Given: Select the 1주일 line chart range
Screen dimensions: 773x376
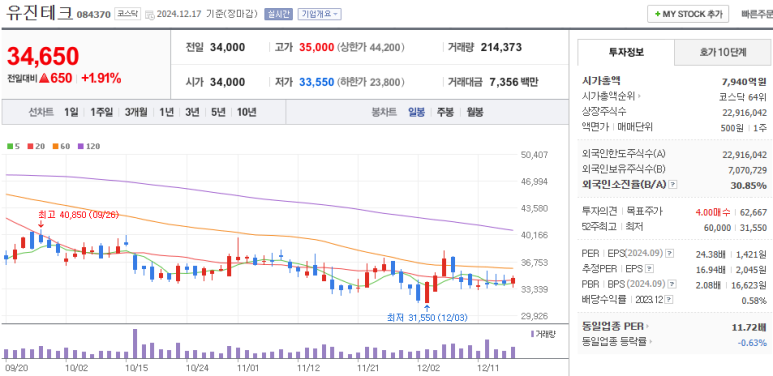Looking at the screenshot, I should [102, 112].
